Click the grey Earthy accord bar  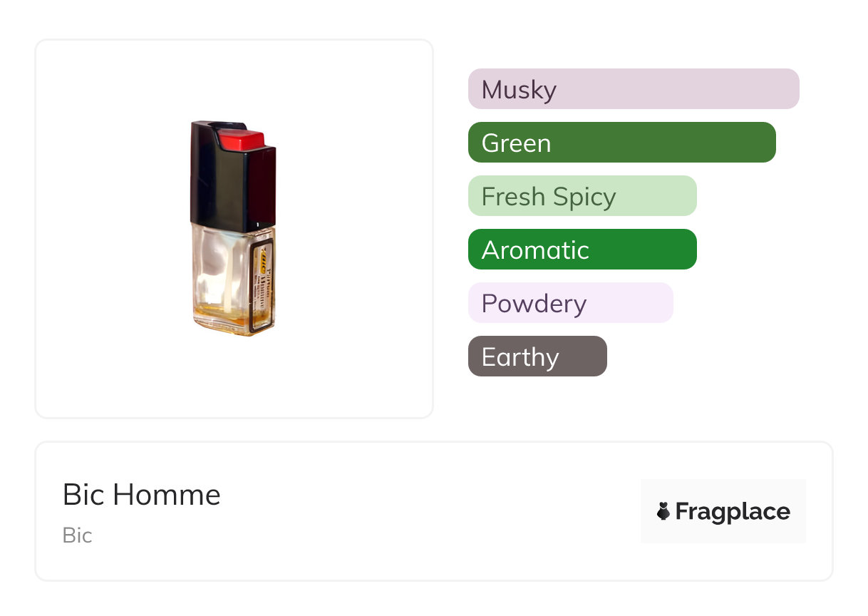click(537, 356)
